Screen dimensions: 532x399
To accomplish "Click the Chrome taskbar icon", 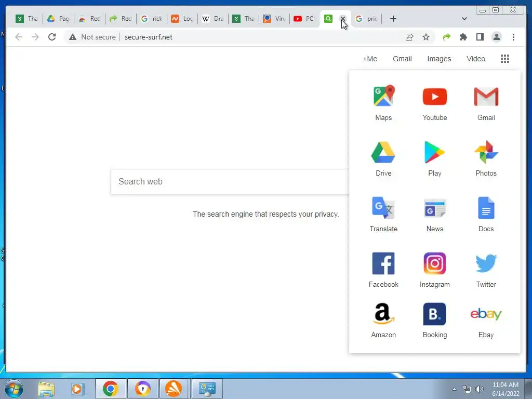I will click(x=111, y=389).
